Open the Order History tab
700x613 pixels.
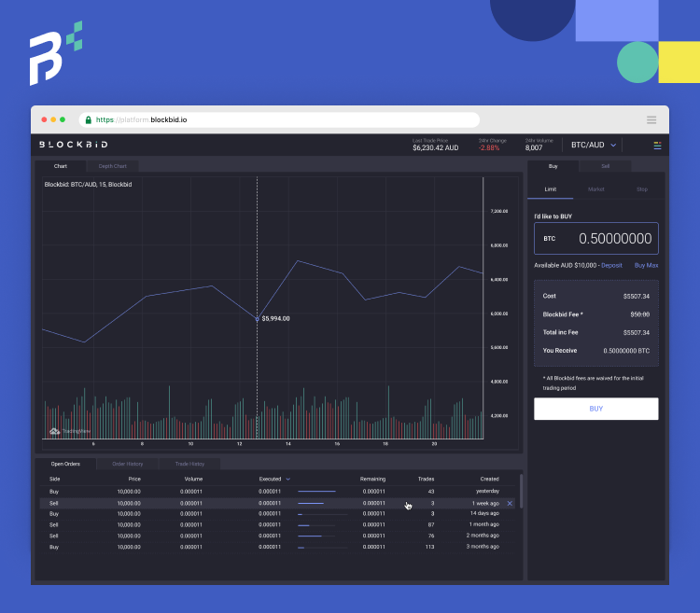[x=127, y=464]
